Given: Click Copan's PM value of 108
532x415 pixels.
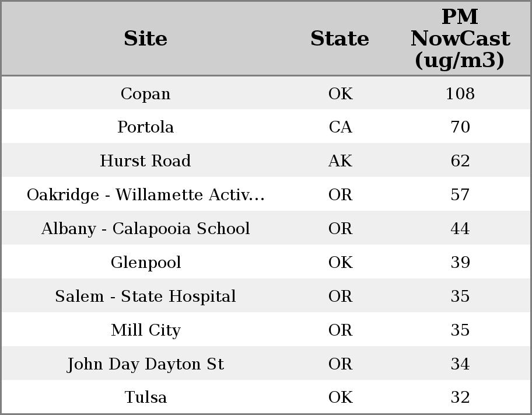Looking at the screenshot, I should point(460,94).
